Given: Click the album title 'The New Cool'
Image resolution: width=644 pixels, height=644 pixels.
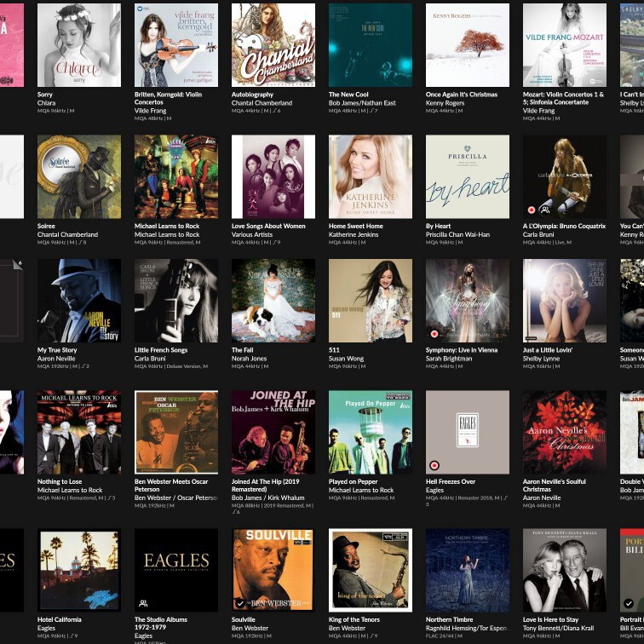Looking at the screenshot, I should coord(348,95).
